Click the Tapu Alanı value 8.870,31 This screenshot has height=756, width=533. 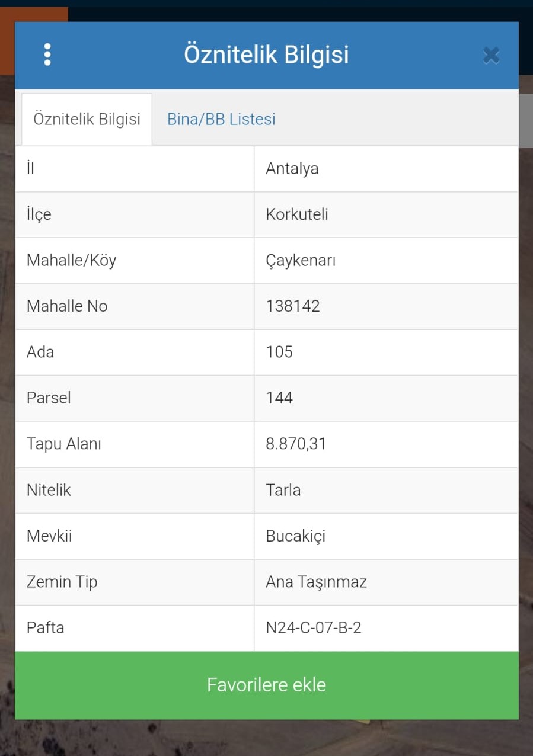[x=296, y=444]
